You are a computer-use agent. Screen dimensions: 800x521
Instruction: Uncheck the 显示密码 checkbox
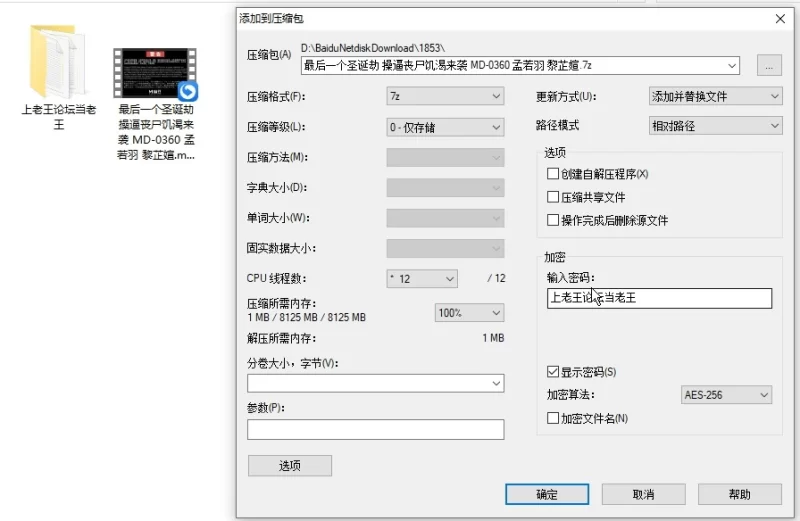click(553, 371)
